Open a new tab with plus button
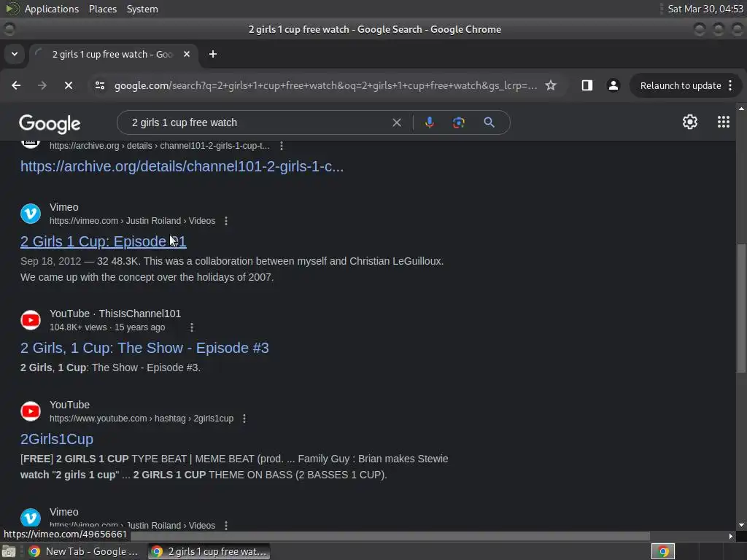The image size is (747, 560). pos(213,54)
